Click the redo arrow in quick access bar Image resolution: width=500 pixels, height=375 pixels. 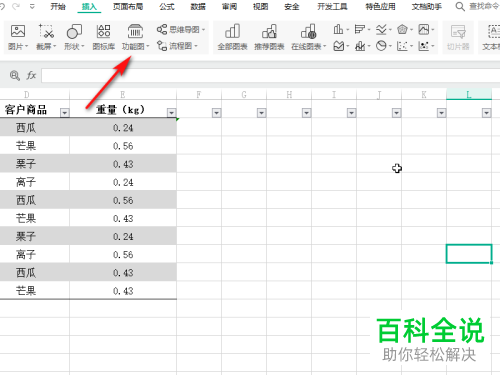pos(16,6)
